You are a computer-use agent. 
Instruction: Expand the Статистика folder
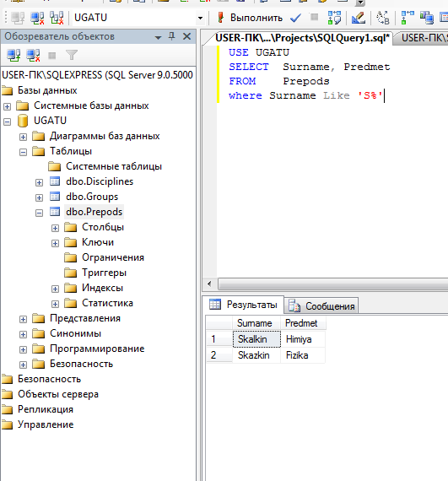[x=55, y=304]
